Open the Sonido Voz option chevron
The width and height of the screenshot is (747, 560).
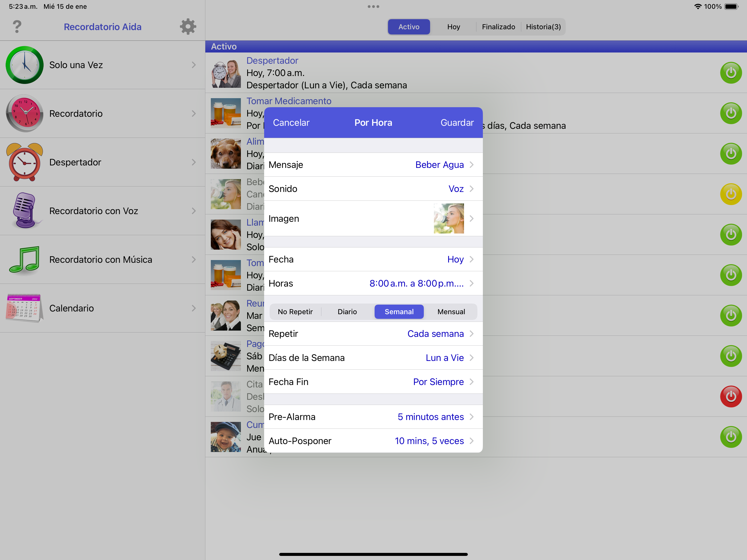[471, 189]
